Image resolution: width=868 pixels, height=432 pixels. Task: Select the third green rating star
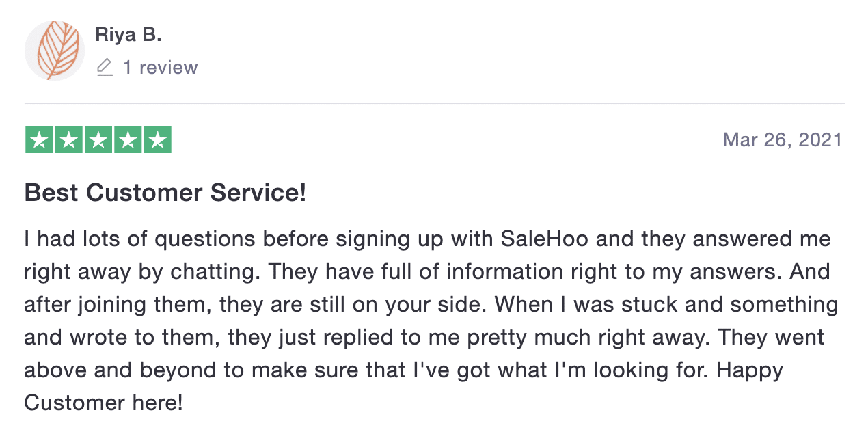tap(98, 140)
